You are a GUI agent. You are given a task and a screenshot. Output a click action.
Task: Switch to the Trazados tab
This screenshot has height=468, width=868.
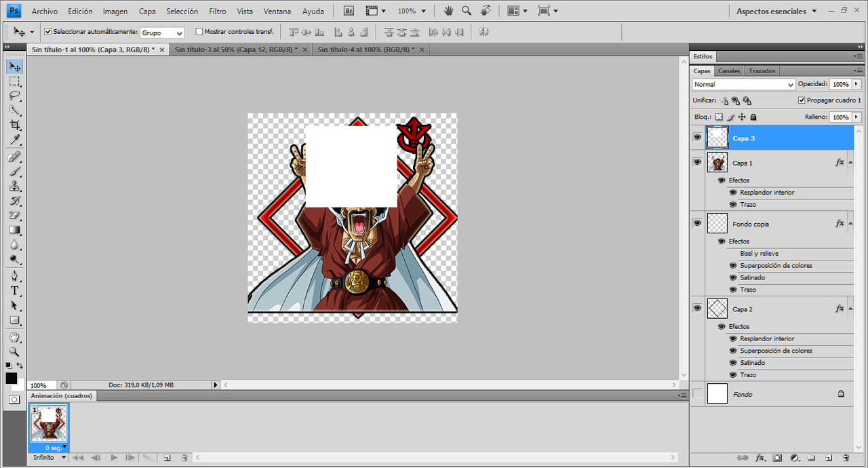(x=762, y=71)
